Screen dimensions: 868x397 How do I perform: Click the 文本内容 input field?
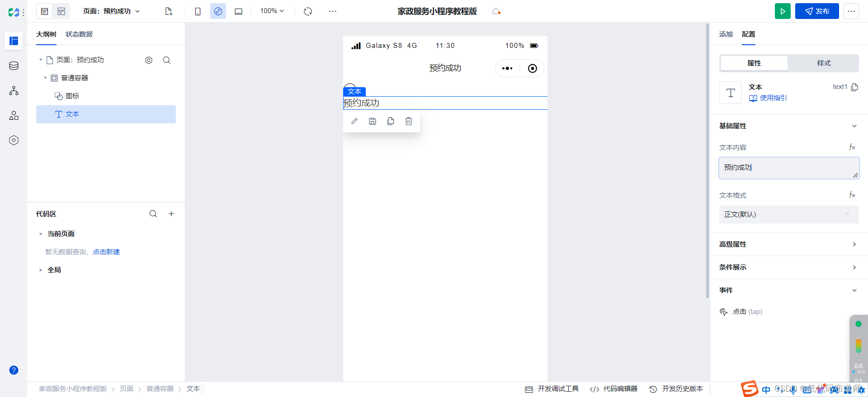[789, 168]
